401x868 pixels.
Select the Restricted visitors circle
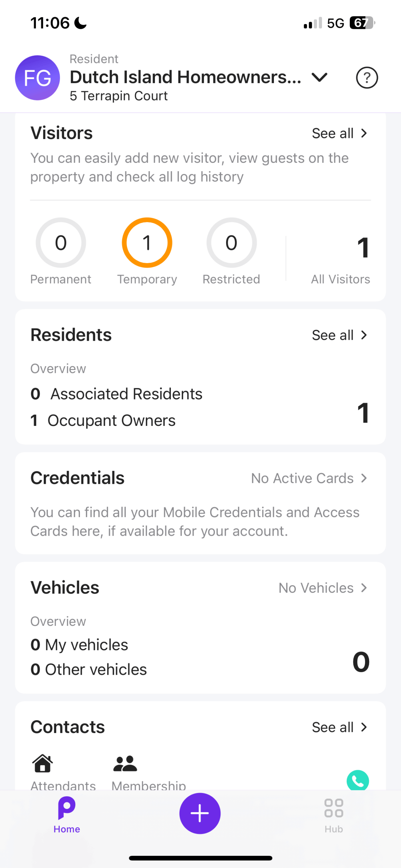pos(232,243)
